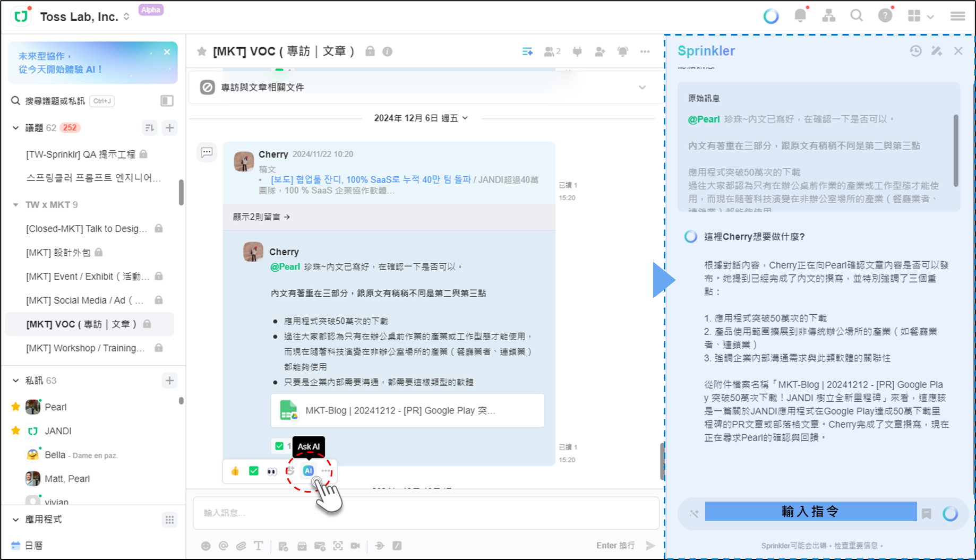Open the comment bubble icon beside Cherry's post
The height and width of the screenshot is (560, 976).
tap(207, 153)
